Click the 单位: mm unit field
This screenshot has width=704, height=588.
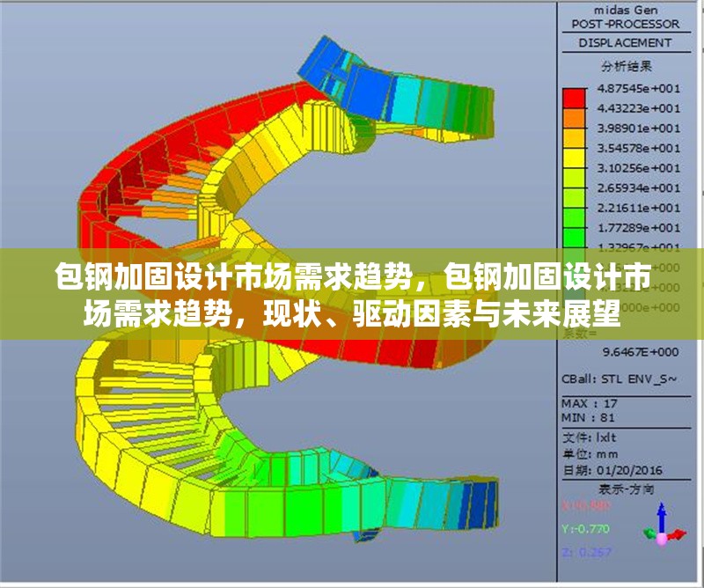tap(590, 454)
